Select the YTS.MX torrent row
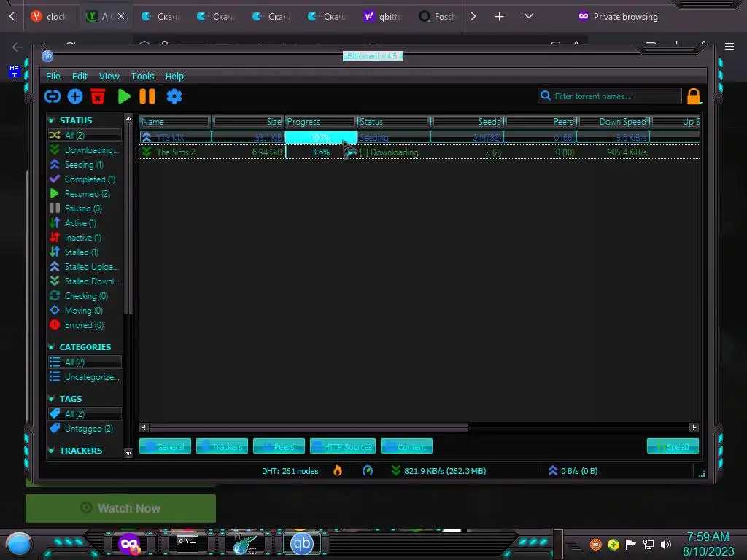The image size is (747, 560). point(419,138)
